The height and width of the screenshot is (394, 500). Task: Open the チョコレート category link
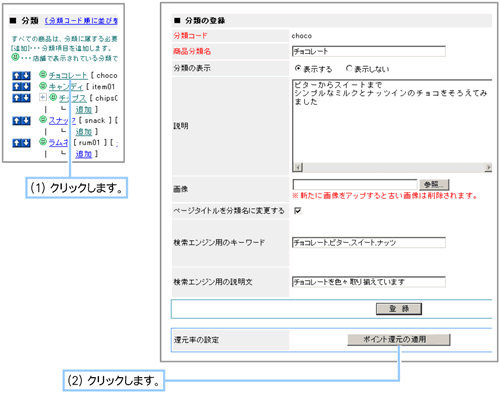(68, 76)
